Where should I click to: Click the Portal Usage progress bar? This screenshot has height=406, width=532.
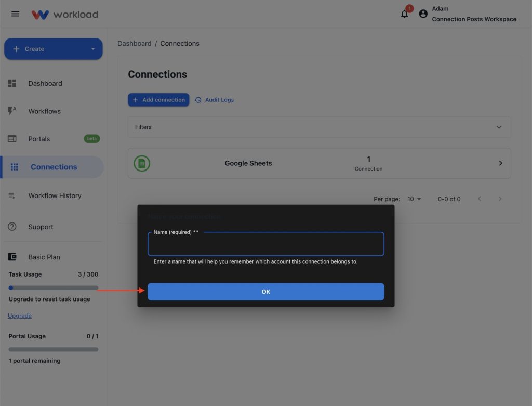click(x=54, y=349)
